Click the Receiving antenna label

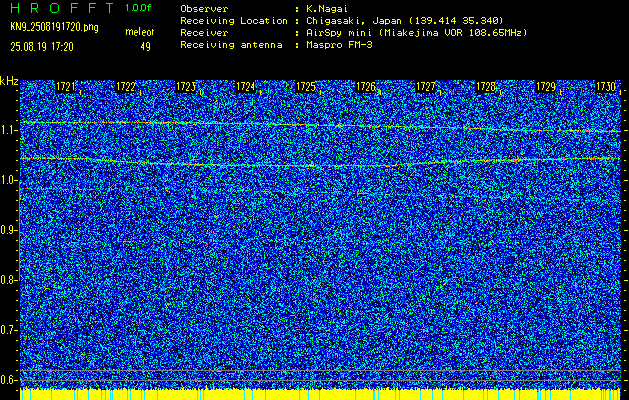pos(231,45)
